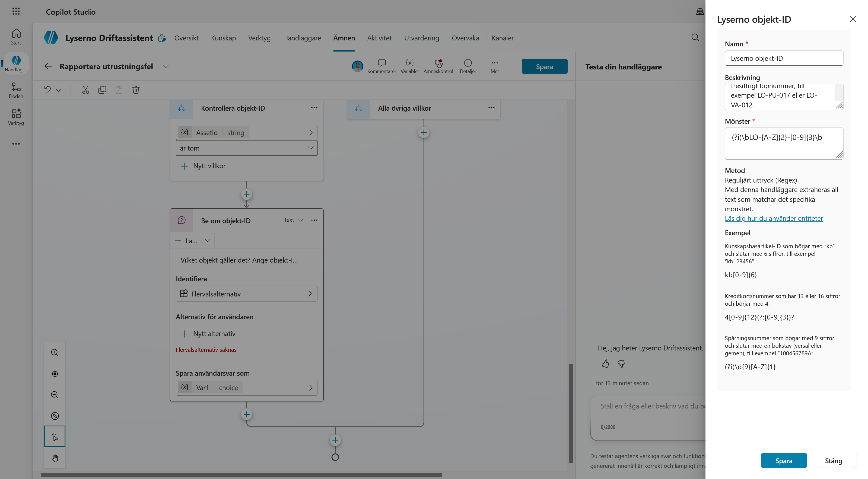This screenshot has height=479, width=868.
Task: Click the zoom in canvas icon
Action: click(x=55, y=353)
